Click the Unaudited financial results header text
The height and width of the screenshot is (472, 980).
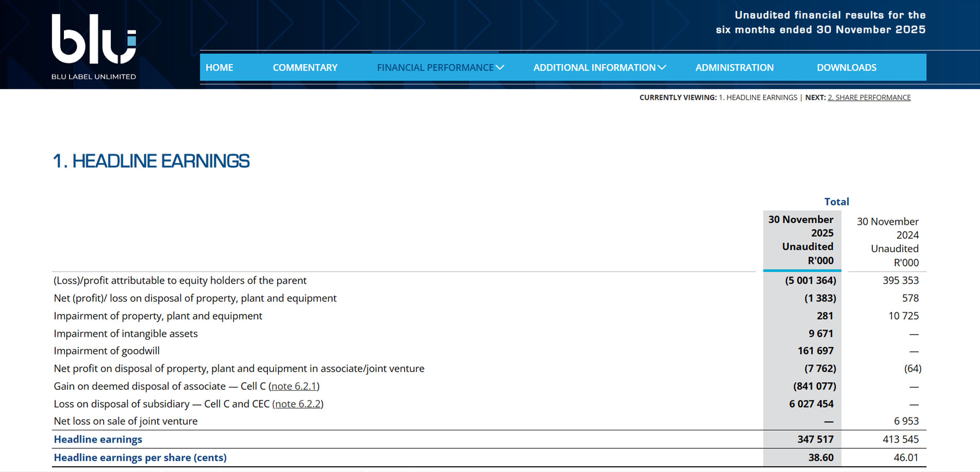[821, 22]
